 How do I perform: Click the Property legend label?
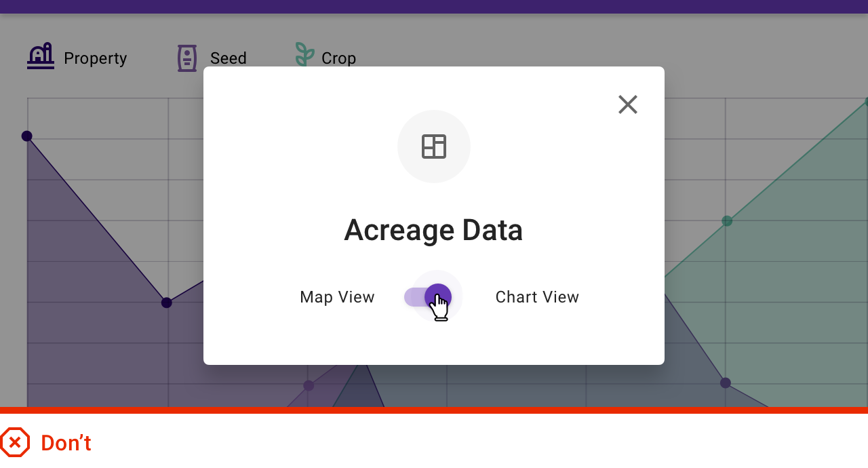click(95, 58)
